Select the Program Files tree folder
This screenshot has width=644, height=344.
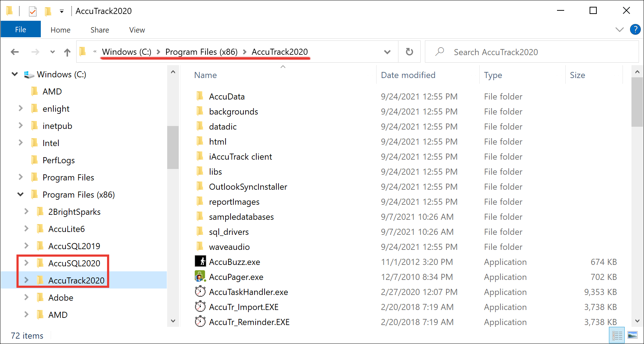coord(68,178)
